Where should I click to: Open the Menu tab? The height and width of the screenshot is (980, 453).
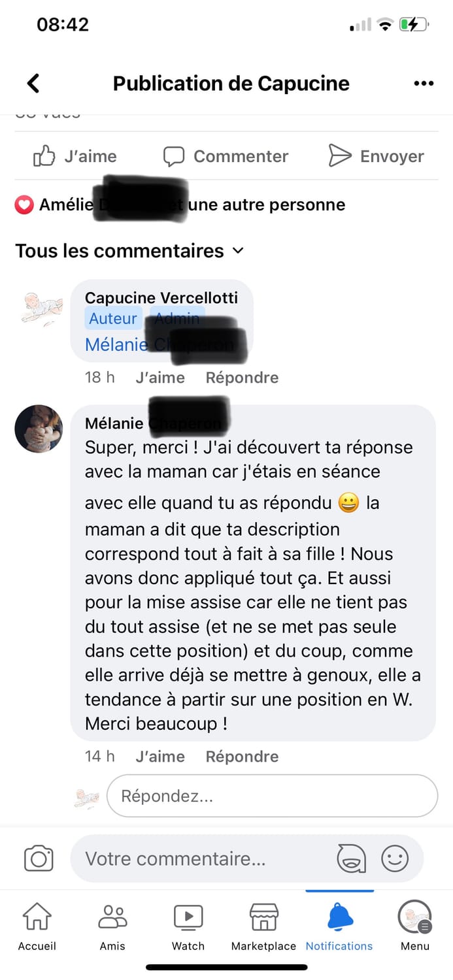[415, 926]
